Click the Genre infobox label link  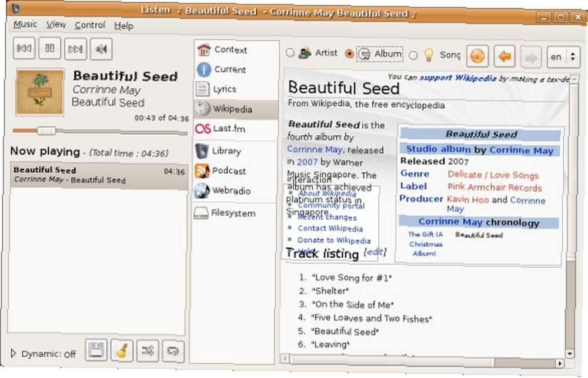click(415, 173)
